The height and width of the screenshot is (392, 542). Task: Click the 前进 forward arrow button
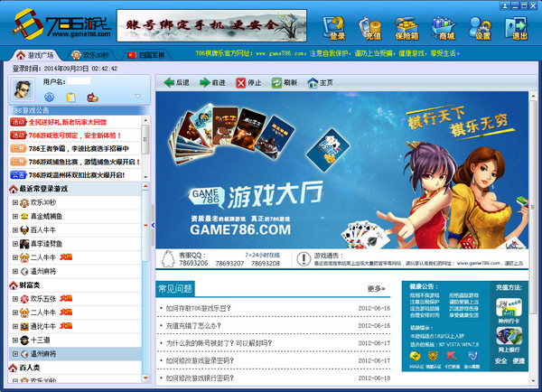[212, 82]
